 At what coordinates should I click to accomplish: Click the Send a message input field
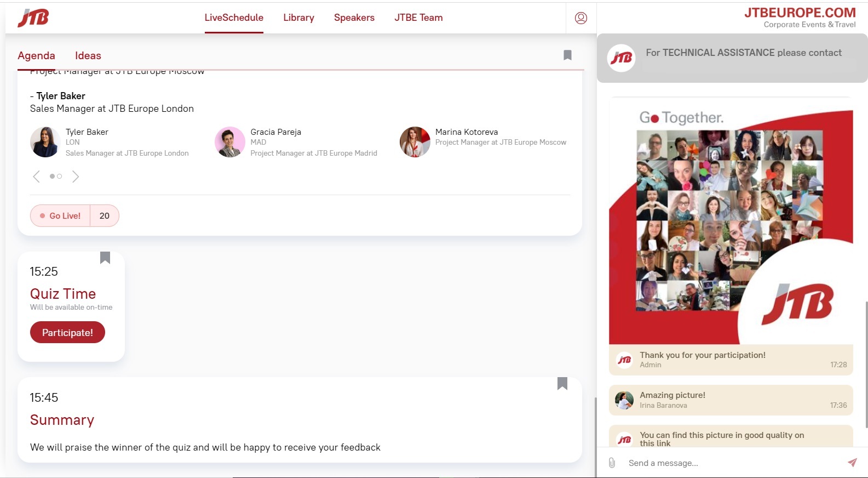[734, 463]
